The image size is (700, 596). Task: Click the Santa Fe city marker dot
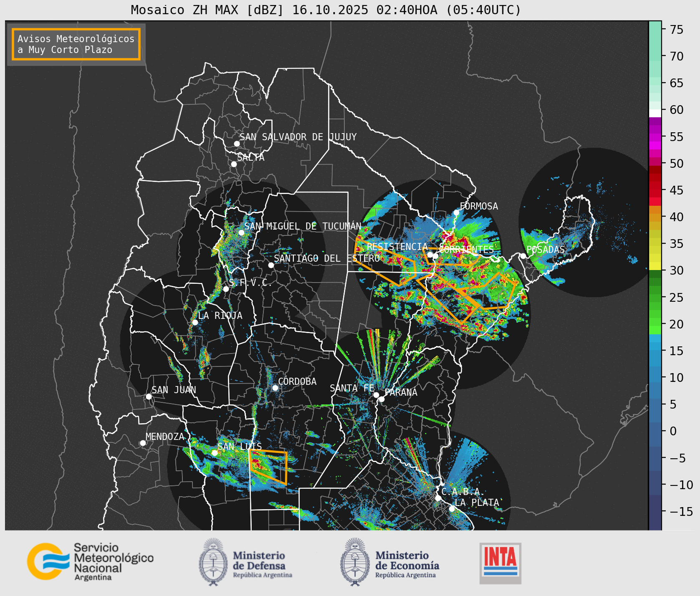point(376,395)
